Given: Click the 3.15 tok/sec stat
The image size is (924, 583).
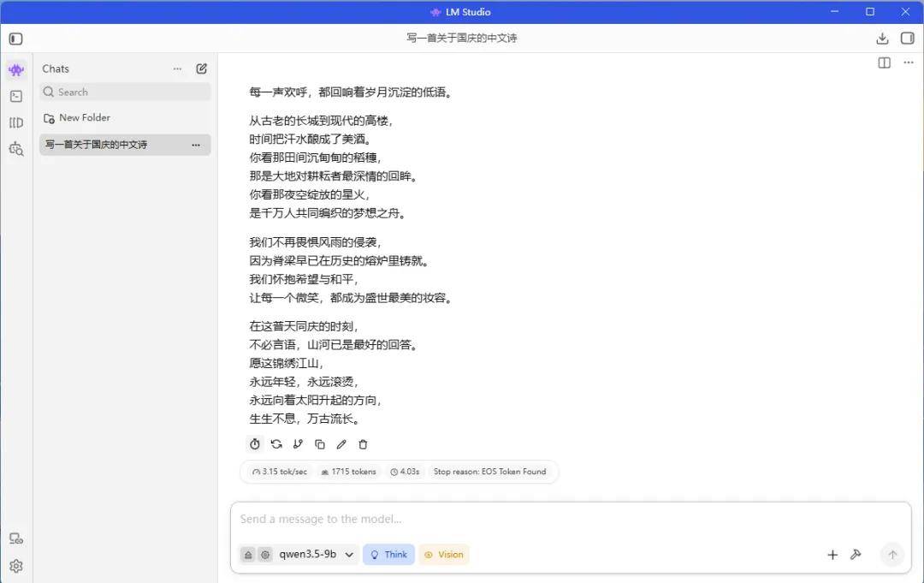Looking at the screenshot, I should coord(279,473).
